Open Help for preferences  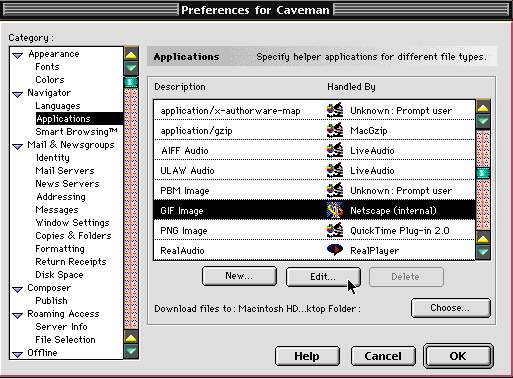307,356
